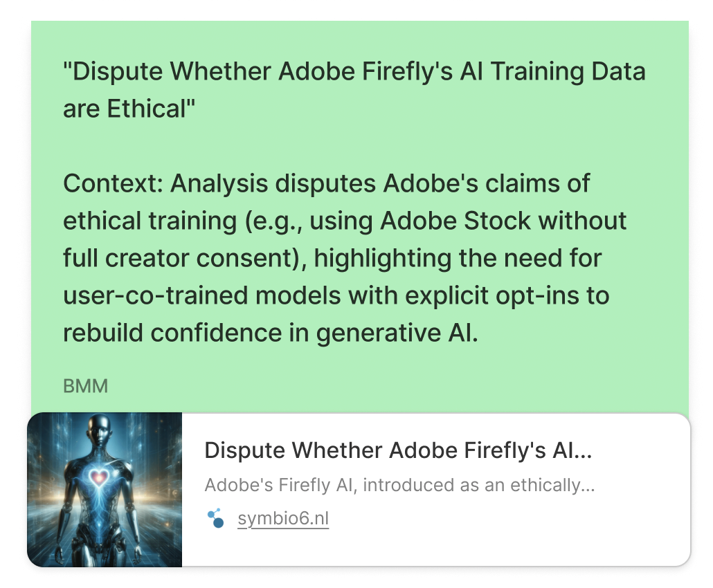Click the quoted headline in the green message
713x588 pixels.
354,90
